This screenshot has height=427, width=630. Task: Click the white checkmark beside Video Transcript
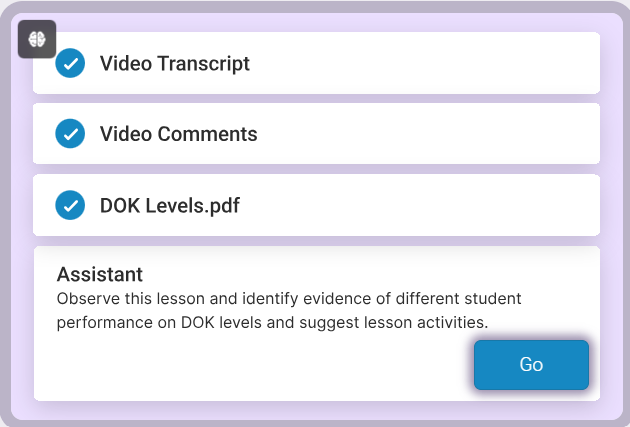pos(71,63)
